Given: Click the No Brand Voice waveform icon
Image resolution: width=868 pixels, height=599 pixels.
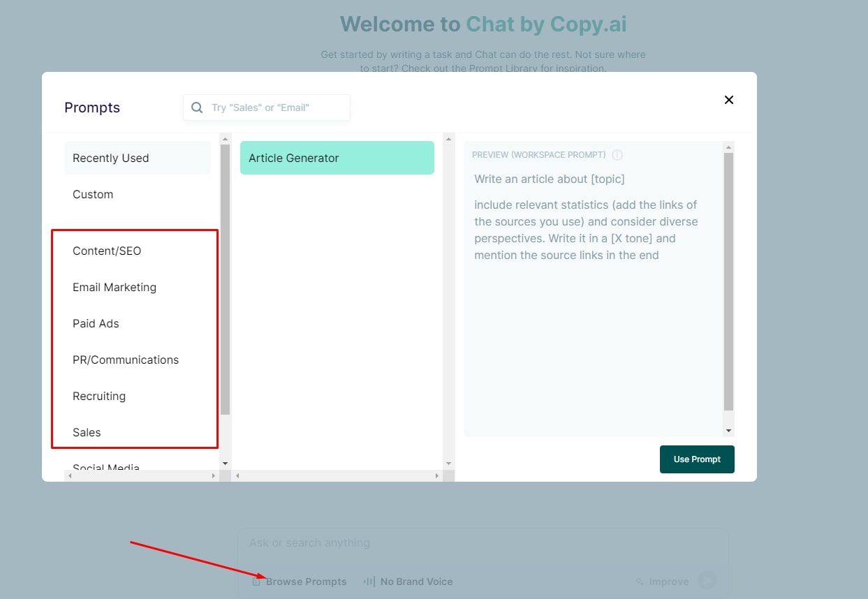Looking at the screenshot, I should (369, 582).
